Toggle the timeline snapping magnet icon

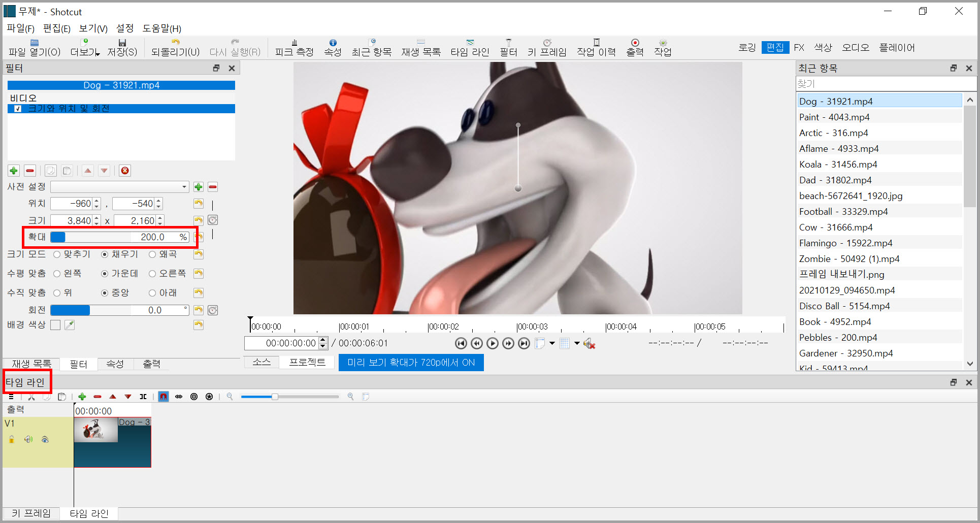tap(163, 397)
